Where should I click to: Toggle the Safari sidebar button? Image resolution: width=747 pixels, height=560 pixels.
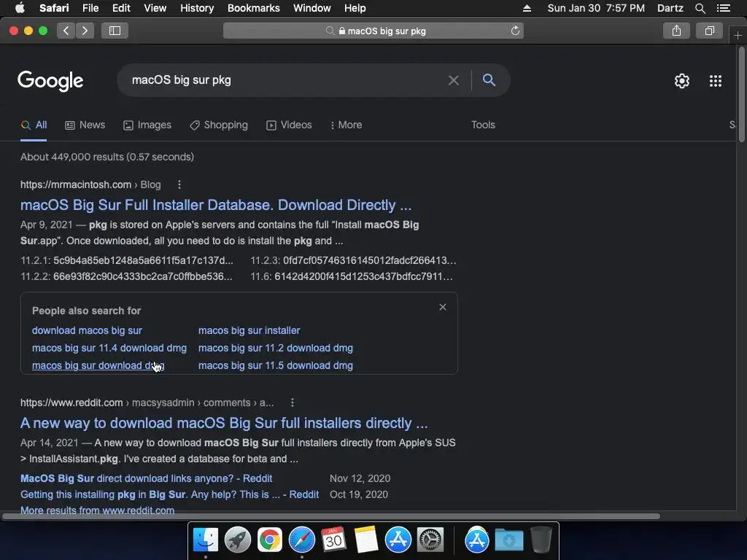coord(115,31)
